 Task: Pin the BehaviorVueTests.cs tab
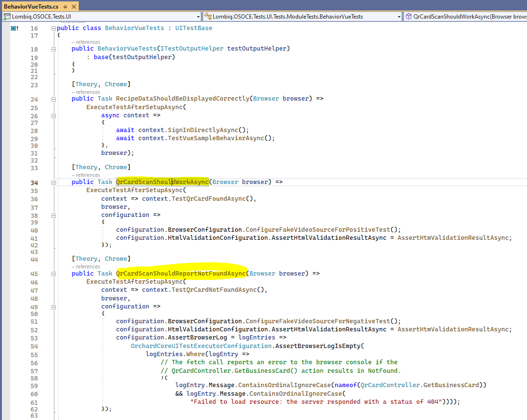(65, 6)
